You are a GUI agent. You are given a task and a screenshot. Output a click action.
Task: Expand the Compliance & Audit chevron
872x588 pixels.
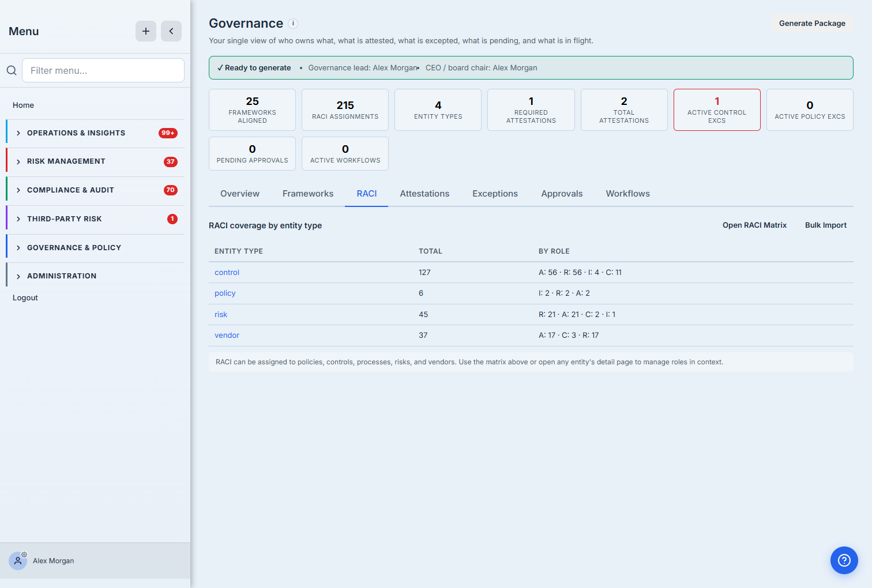18,190
